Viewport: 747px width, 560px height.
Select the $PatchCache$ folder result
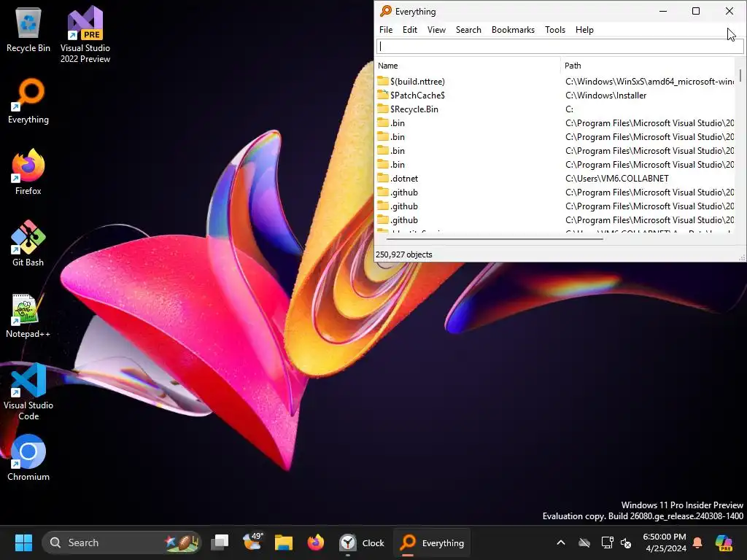[x=417, y=96]
